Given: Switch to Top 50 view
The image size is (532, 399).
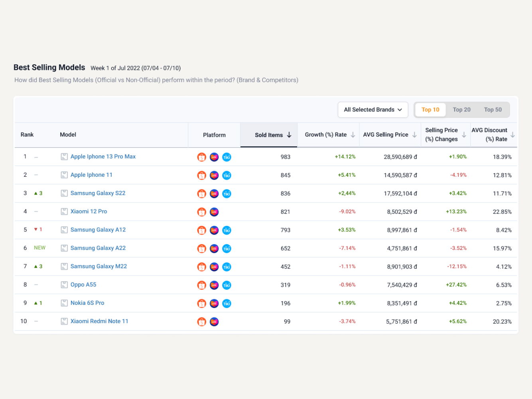Looking at the screenshot, I should coord(493,110).
